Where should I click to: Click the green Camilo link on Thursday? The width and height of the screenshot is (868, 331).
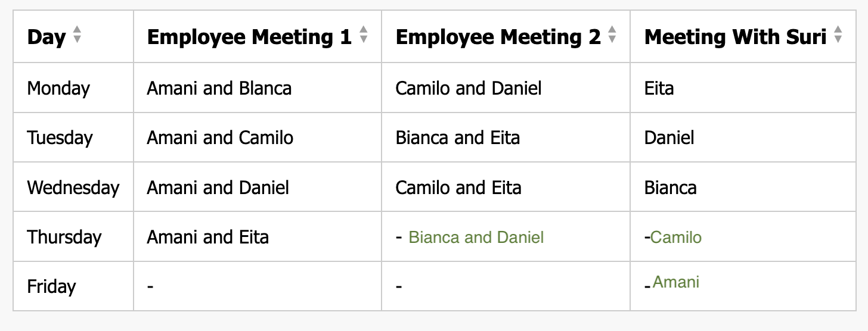tap(675, 238)
